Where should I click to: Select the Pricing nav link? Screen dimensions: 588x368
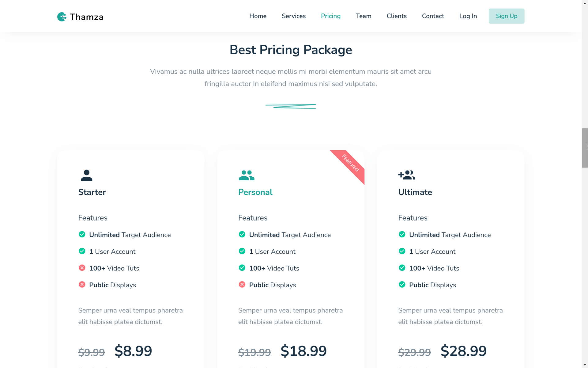coord(331,16)
